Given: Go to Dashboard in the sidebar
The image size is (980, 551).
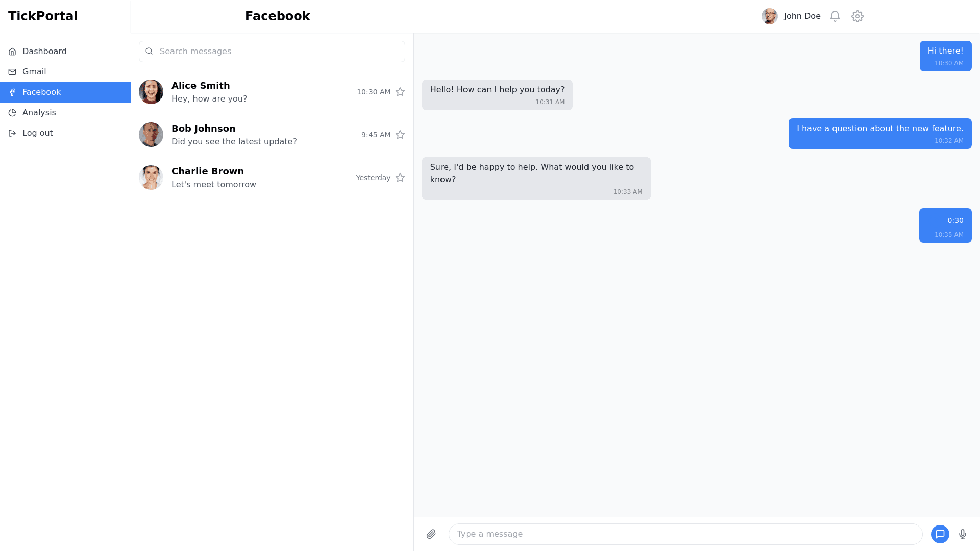Looking at the screenshot, I should coord(44,52).
